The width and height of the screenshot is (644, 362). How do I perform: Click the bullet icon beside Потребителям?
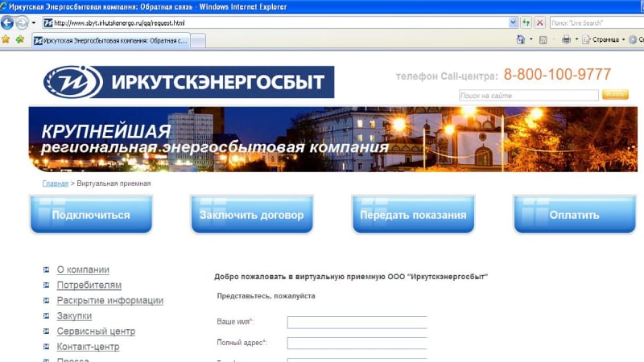click(46, 285)
